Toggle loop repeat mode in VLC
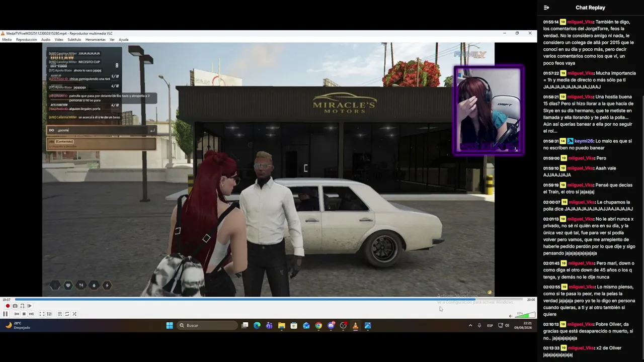This screenshot has height=362, width=644. [67, 314]
